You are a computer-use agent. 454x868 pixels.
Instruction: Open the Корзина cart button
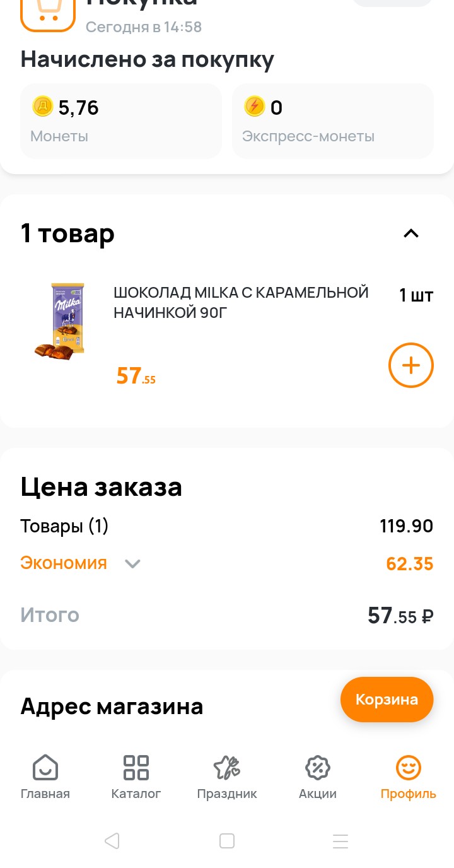387,699
